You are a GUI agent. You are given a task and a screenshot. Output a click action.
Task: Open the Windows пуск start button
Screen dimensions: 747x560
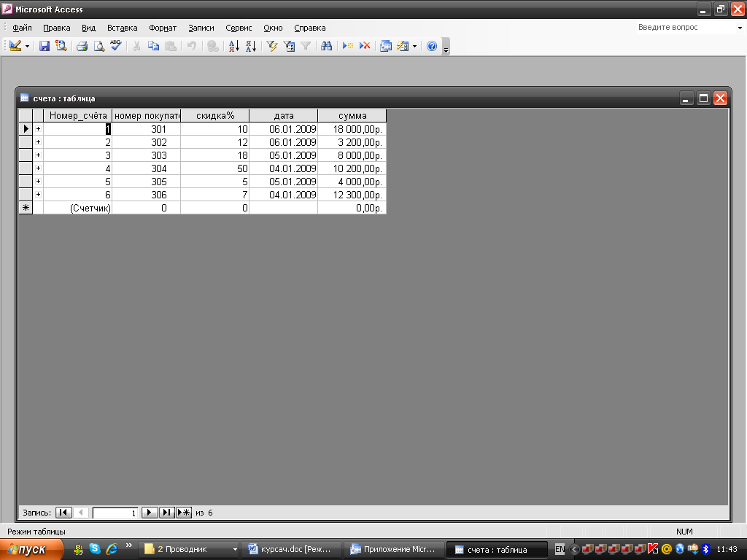(31, 550)
